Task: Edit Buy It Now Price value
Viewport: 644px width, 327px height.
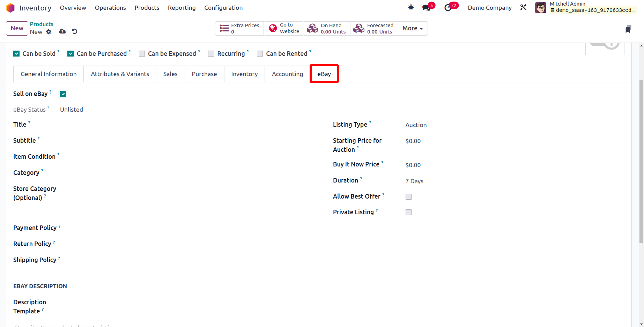Action: tap(515, 165)
